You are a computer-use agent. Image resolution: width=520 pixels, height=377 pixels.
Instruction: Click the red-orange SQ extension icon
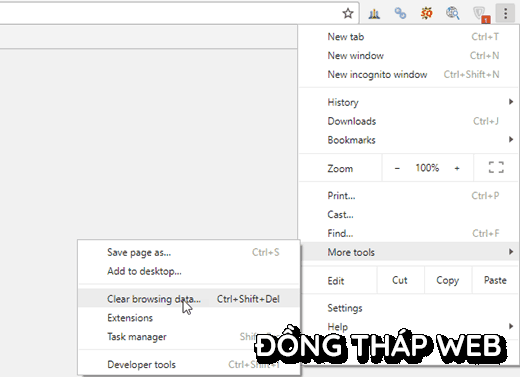pos(426,13)
